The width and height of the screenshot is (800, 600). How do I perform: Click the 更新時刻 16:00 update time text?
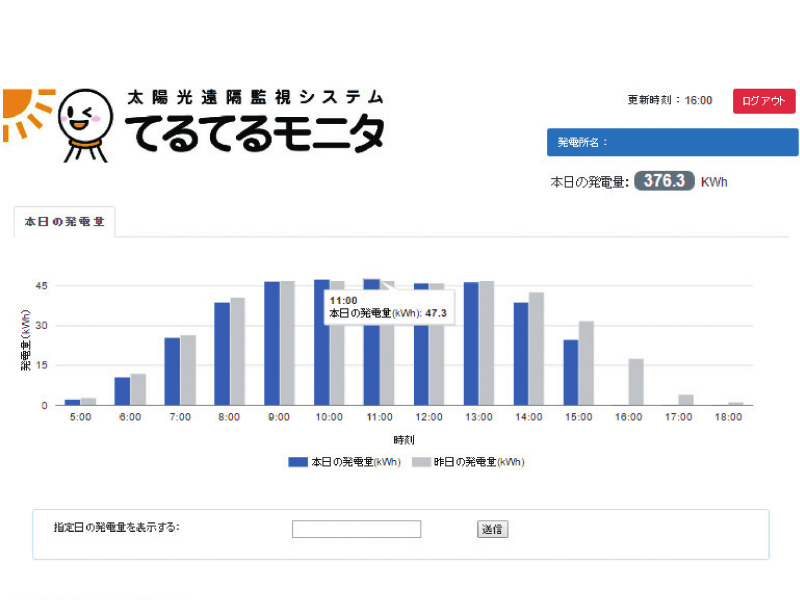(669, 100)
